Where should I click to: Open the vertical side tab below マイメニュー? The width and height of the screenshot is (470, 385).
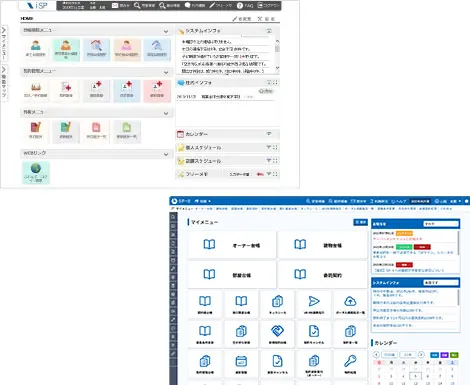pos(4,82)
